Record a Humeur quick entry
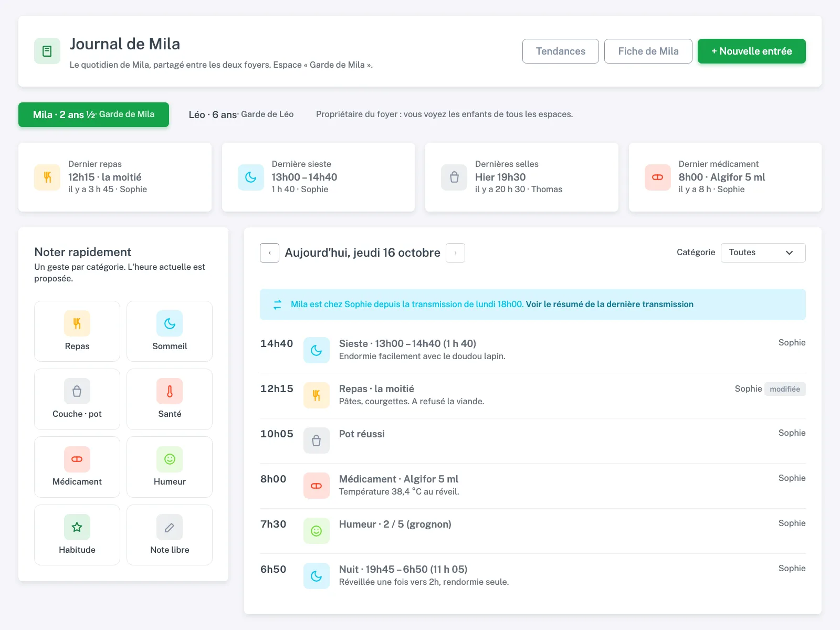The width and height of the screenshot is (840, 630). tap(170, 467)
